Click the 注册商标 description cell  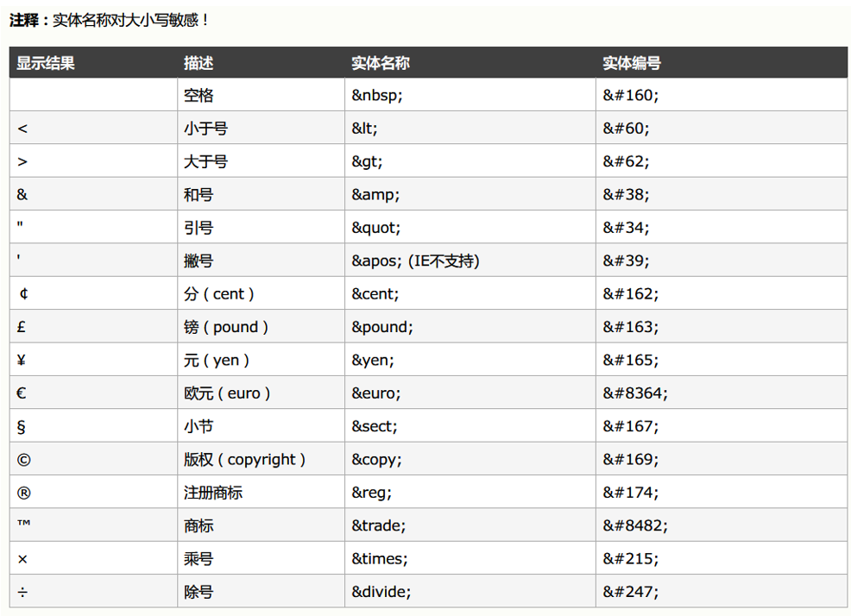click(x=261, y=493)
